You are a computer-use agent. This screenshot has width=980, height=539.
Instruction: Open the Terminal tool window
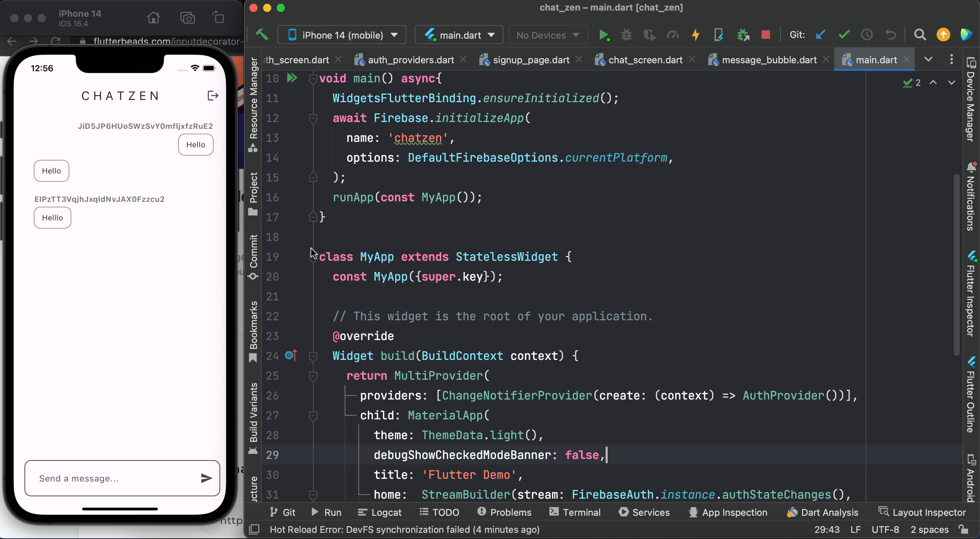[x=575, y=512]
